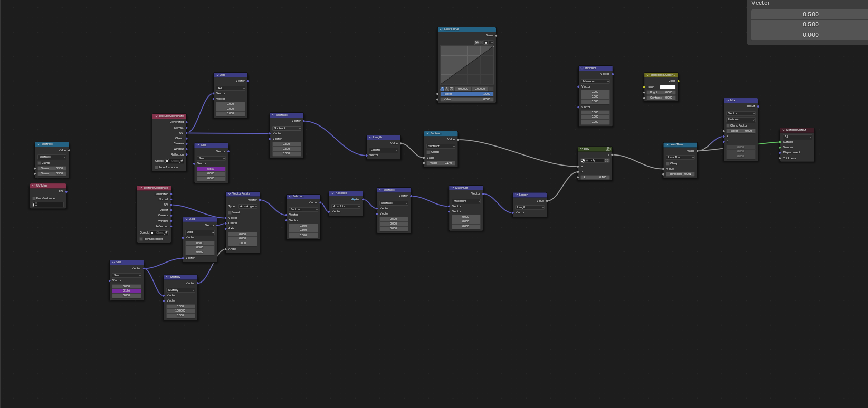Image resolution: width=868 pixels, height=408 pixels.
Task: Select the auto handle type in Float Curve
Action: pos(442,89)
